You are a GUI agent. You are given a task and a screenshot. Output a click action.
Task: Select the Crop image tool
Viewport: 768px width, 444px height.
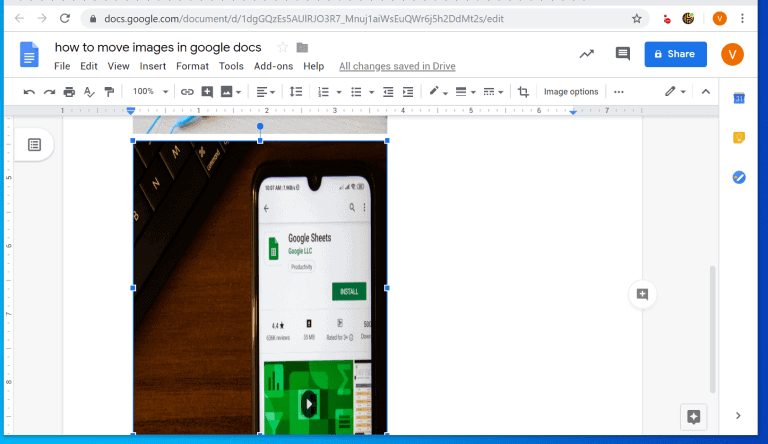click(x=523, y=92)
